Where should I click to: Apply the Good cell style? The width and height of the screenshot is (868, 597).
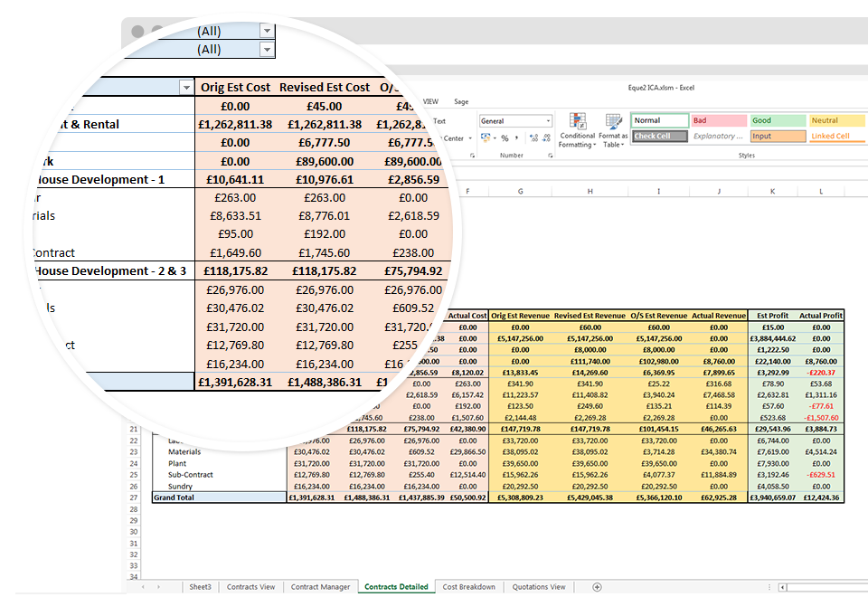(778, 120)
